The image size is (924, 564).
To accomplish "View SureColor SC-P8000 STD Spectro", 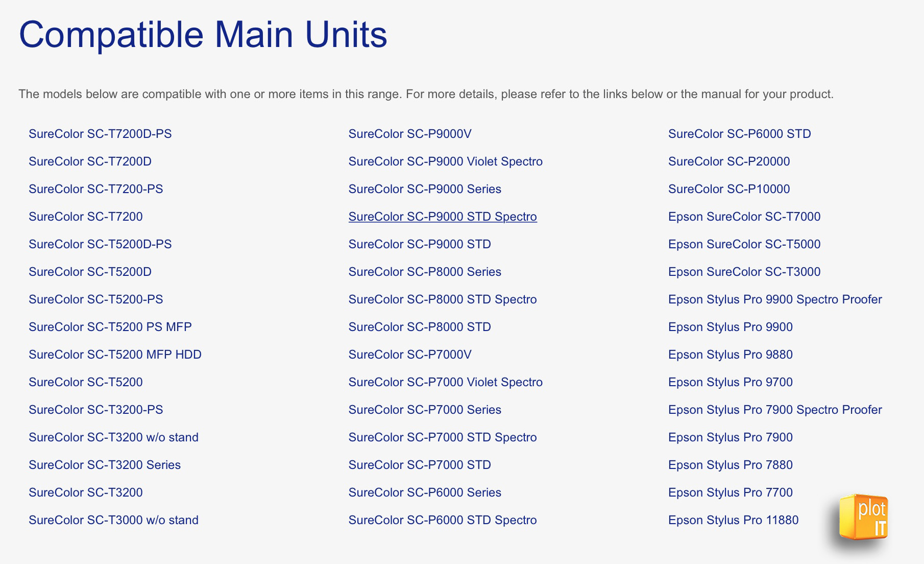I will [443, 299].
